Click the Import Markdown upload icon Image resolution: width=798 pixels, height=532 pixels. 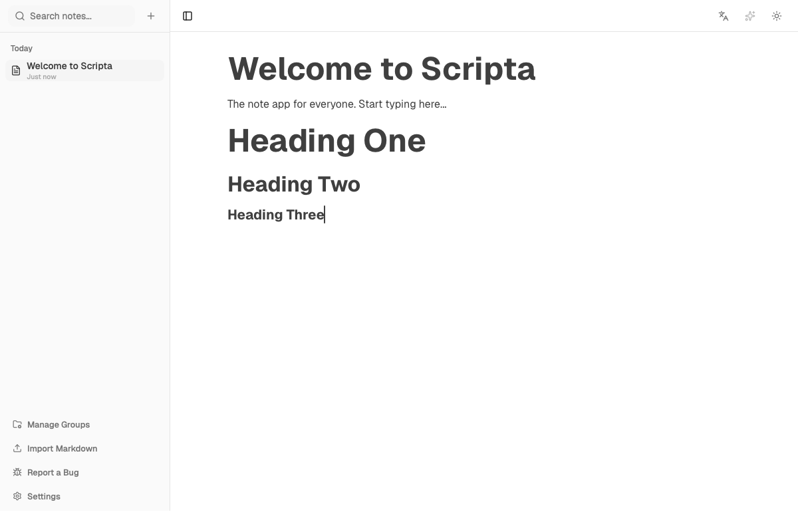[x=16, y=448]
